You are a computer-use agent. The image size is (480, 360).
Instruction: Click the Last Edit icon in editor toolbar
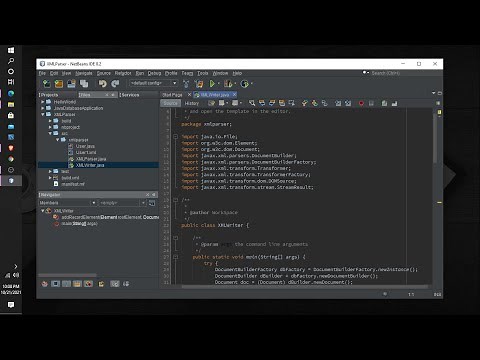(211, 103)
